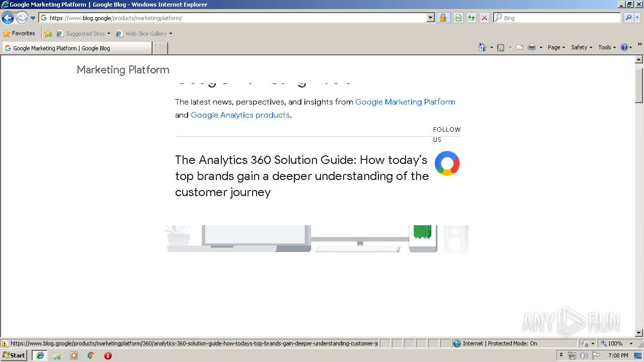This screenshot has height=362, width=644.
Task: Click the network tray icon
Action: tap(572, 355)
